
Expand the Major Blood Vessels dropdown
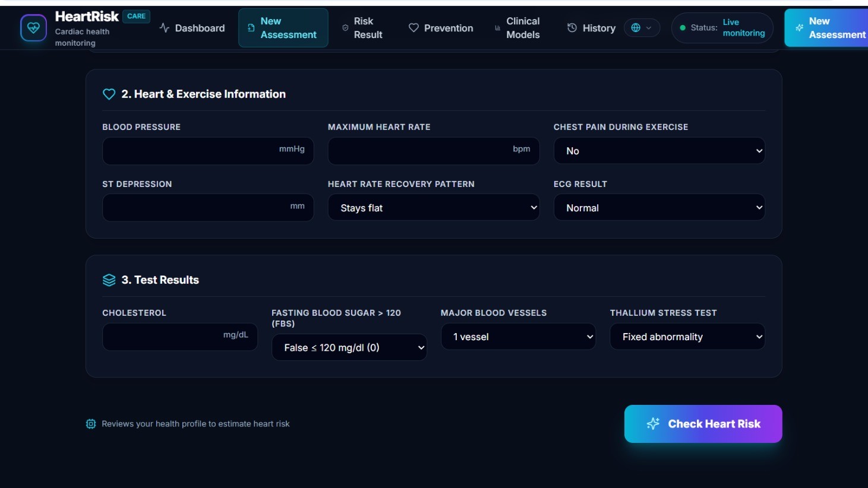coord(518,337)
